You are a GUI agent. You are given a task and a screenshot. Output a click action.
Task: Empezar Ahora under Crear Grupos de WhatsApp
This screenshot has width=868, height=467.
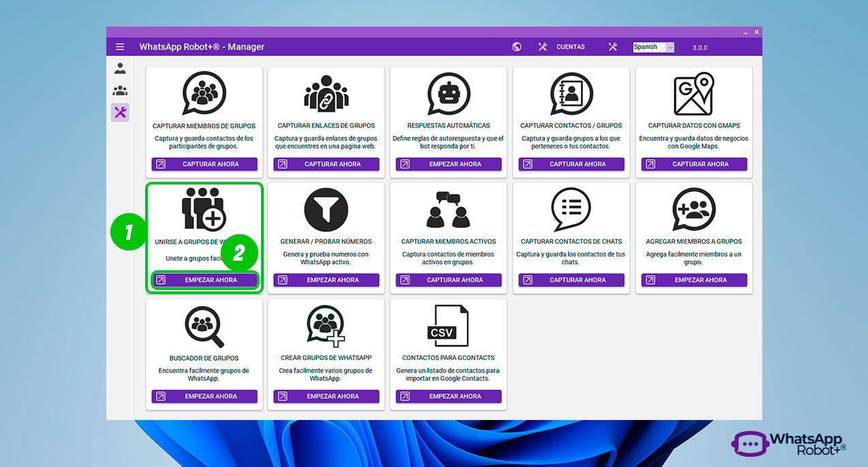point(326,396)
